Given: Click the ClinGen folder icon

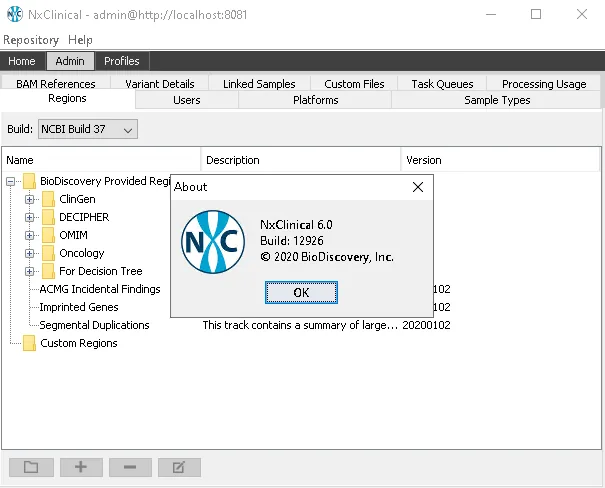Looking at the screenshot, I should (x=48, y=199).
